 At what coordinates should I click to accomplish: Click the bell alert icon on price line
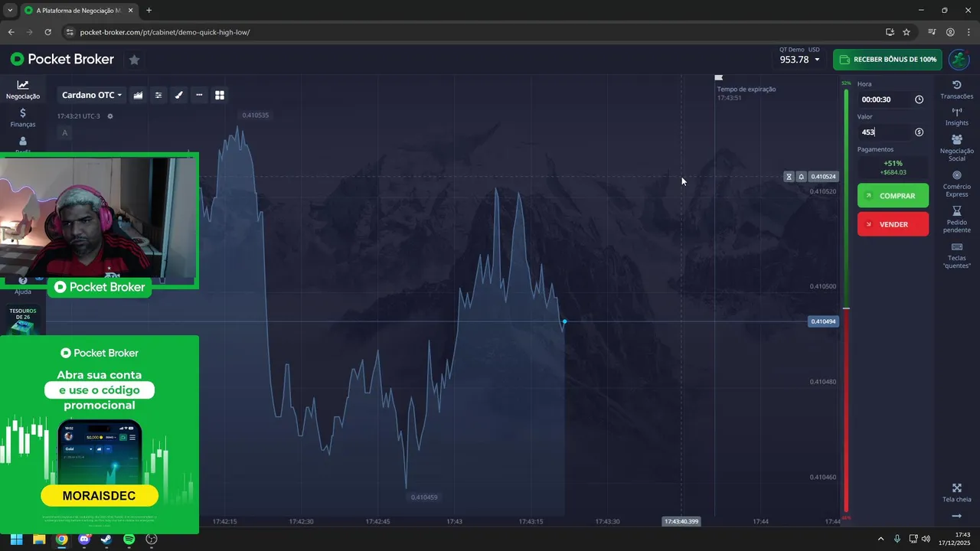tap(801, 177)
